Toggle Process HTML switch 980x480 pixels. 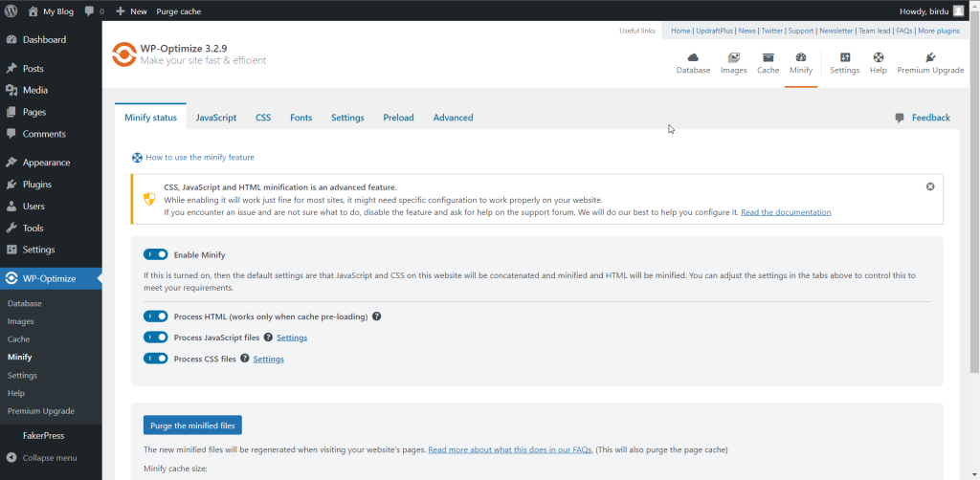[156, 316]
